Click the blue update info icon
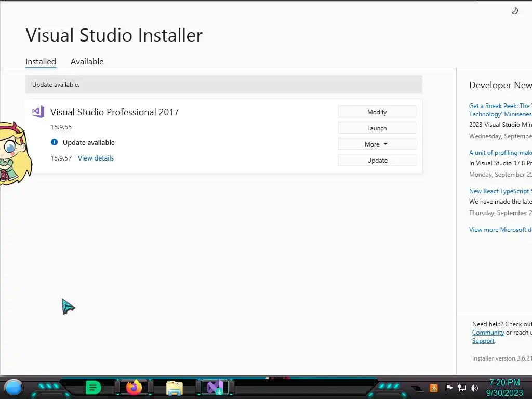 coord(54,142)
